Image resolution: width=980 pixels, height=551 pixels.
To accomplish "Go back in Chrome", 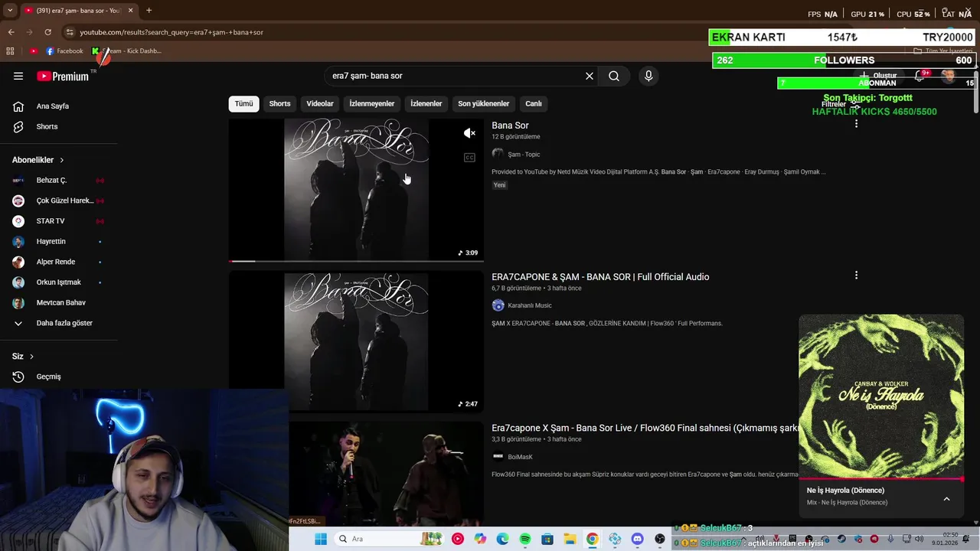I will tap(11, 32).
